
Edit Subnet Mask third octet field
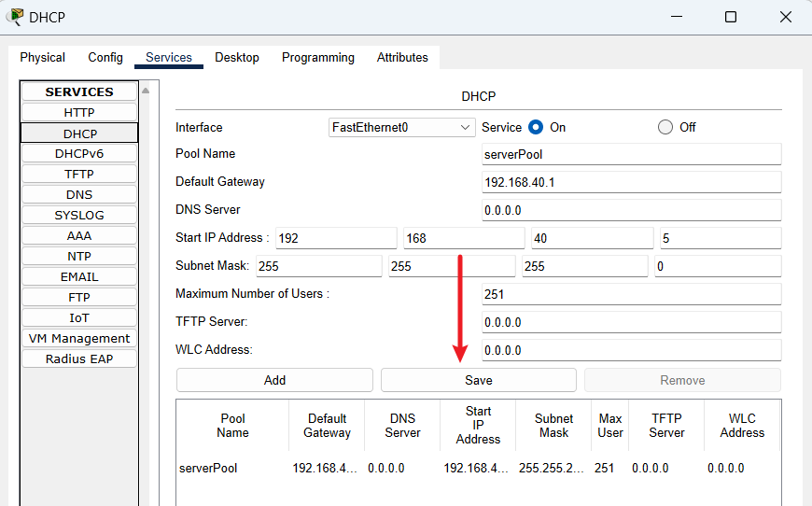(585, 266)
